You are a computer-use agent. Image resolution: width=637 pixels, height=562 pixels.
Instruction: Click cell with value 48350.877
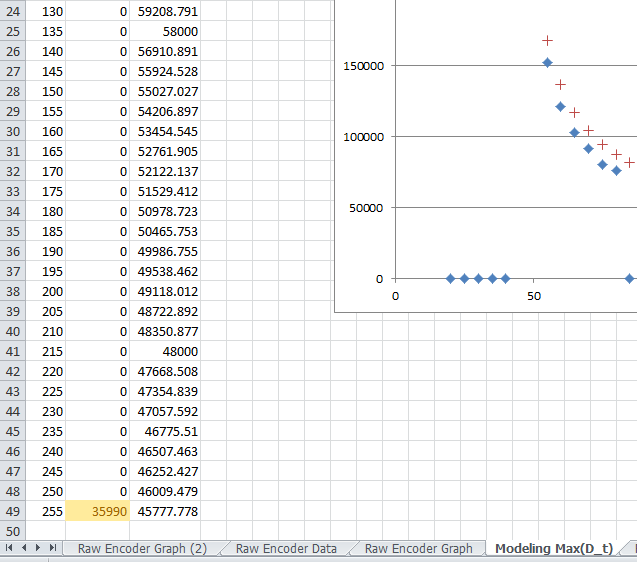(x=165, y=332)
